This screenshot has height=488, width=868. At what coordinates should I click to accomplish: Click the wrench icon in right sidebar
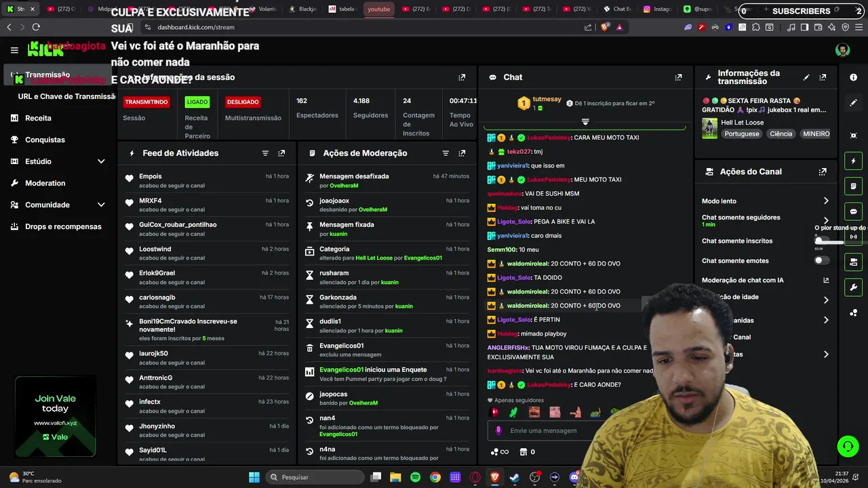pos(854,287)
